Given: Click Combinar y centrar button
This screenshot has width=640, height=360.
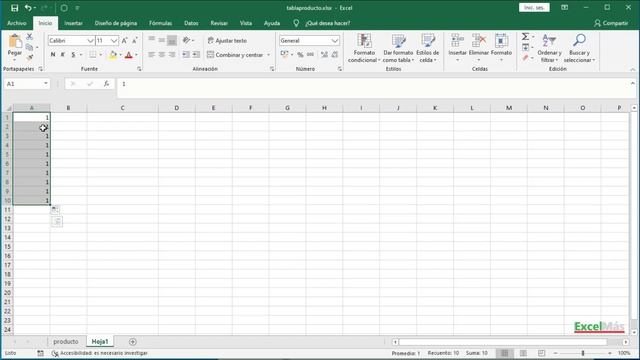Looking at the screenshot, I should (236, 55).
